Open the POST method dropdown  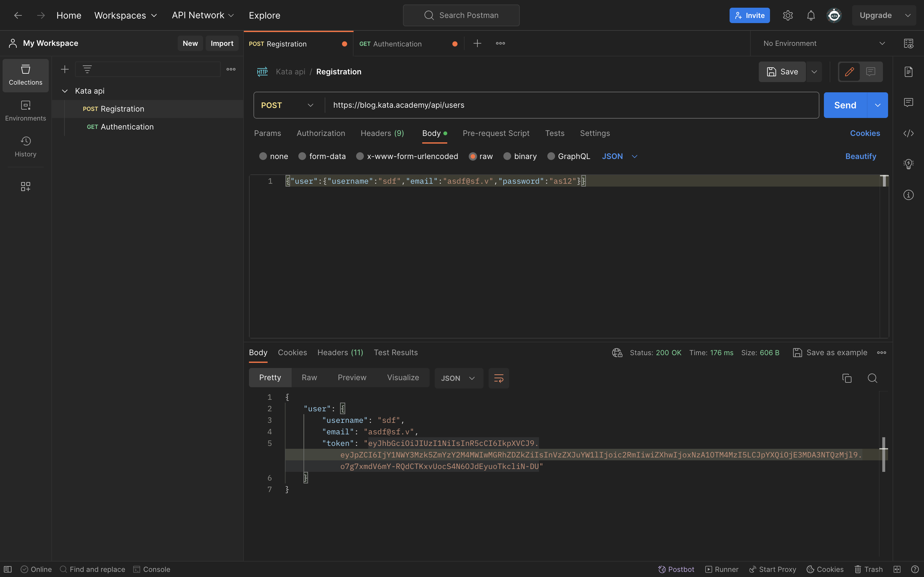tap(287, 105)
